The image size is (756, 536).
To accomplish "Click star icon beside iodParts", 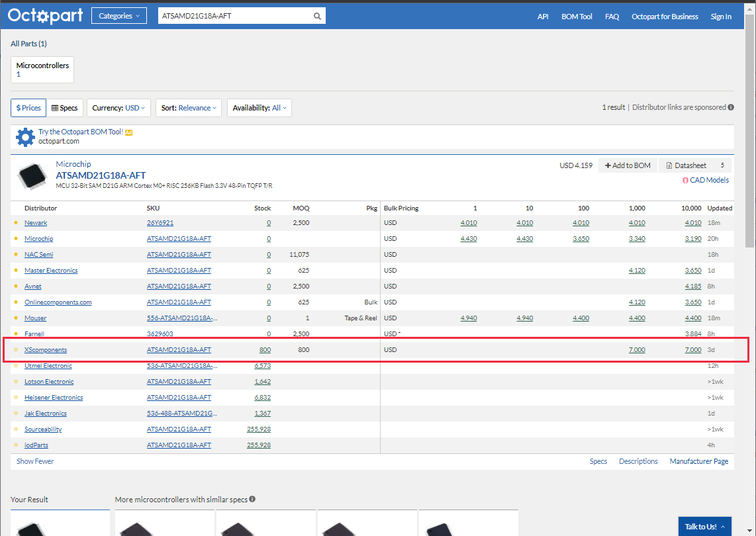I will 16,445.
